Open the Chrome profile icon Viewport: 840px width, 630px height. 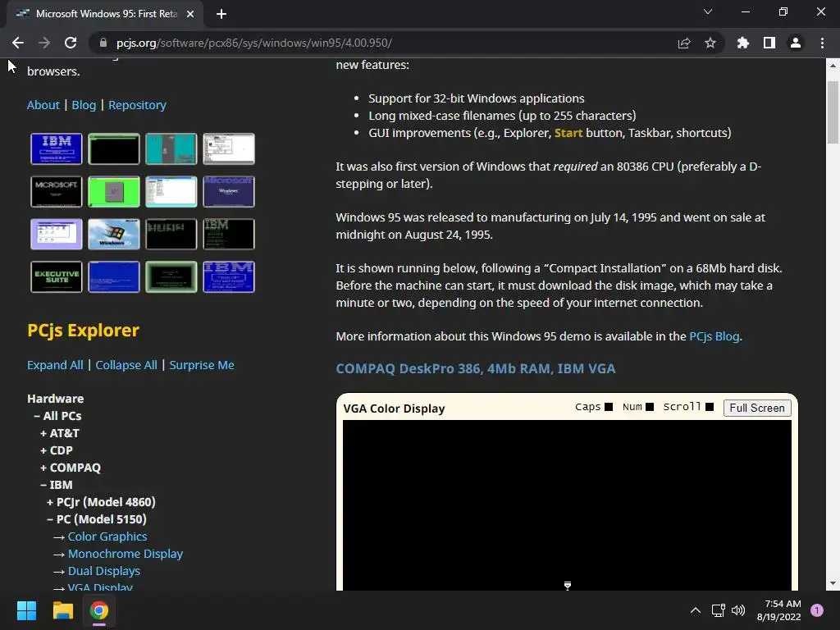click(796, 43)
